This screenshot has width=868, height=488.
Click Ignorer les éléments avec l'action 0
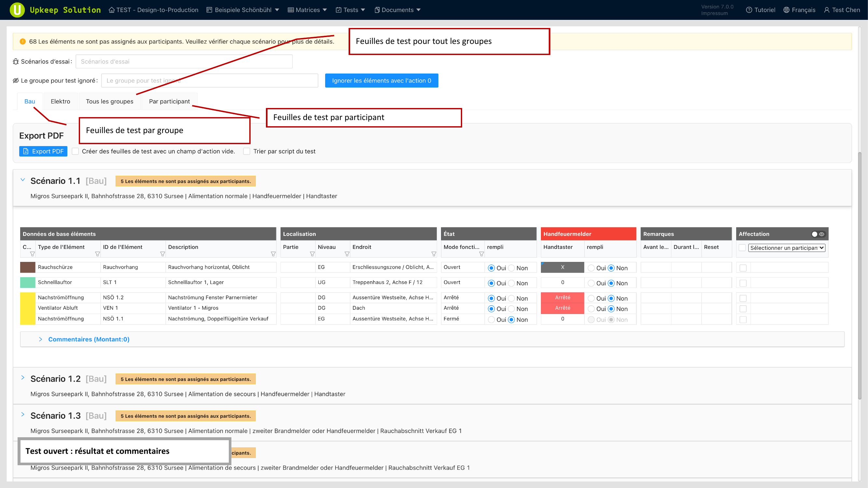click(381, 80)
